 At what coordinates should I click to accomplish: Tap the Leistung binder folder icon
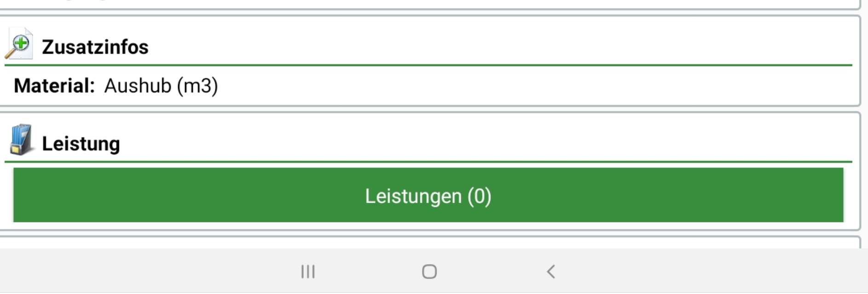coord(21,140)
